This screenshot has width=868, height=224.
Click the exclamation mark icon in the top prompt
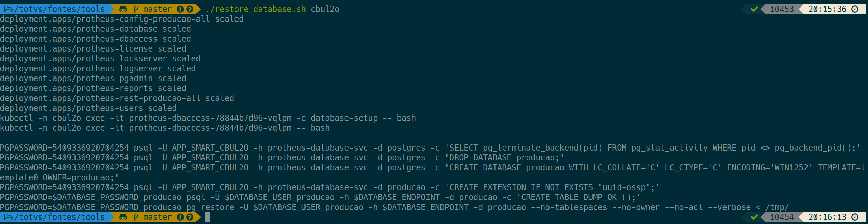(180, 9)
